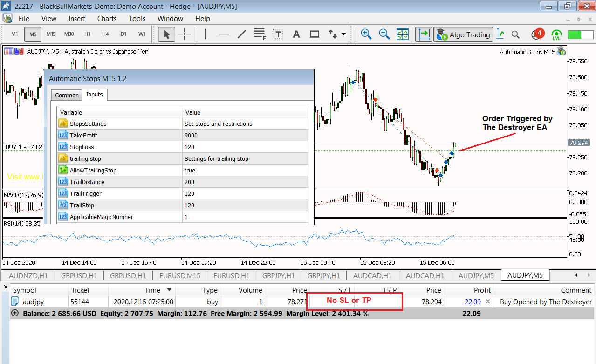Viewport: 596px width, 364px height.
Task: Toggle the Algo Trading button
Action: pos(463,34)
